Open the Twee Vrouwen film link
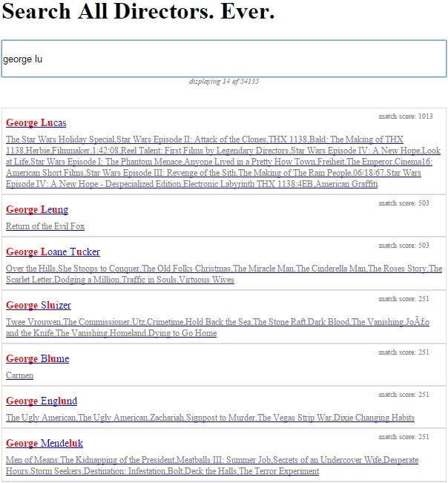The width and height of the screenshot is (448, 483). pyautogui.click(x=33, y=322)
